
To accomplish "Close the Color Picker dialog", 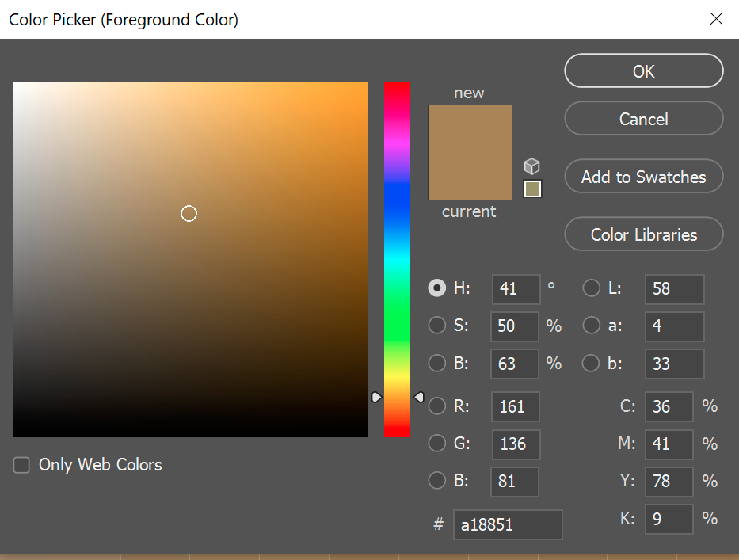I will pyautogui.click(x=716, y=19).
